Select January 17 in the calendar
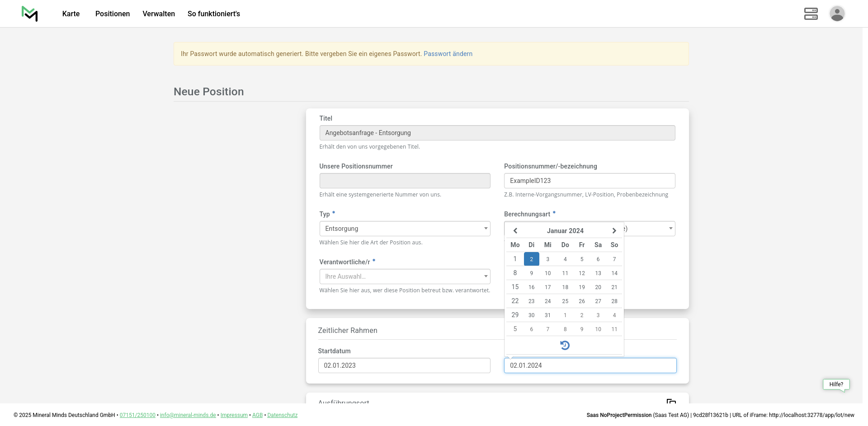This screenshot has width=868, height=426. coord(547,287)
